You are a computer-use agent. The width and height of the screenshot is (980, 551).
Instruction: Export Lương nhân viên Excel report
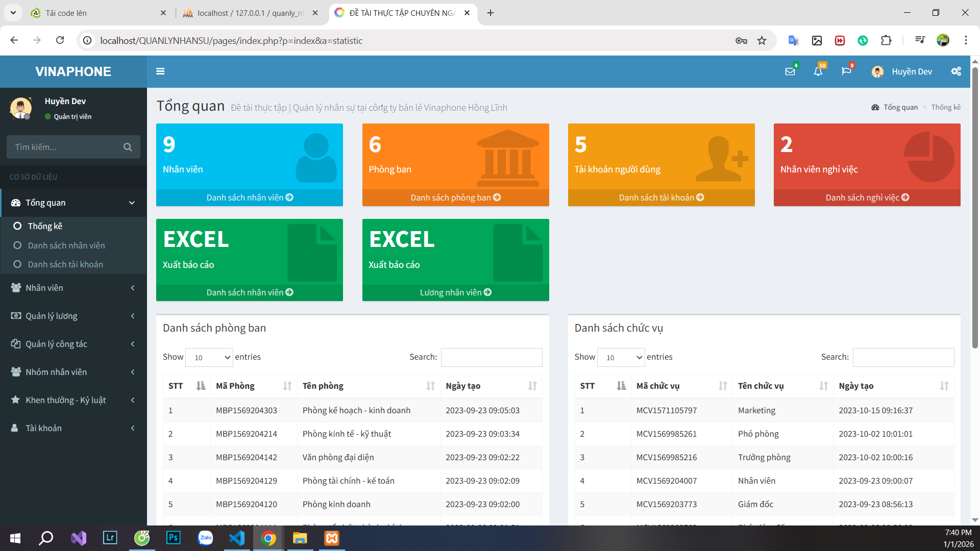tap(456, 292)
